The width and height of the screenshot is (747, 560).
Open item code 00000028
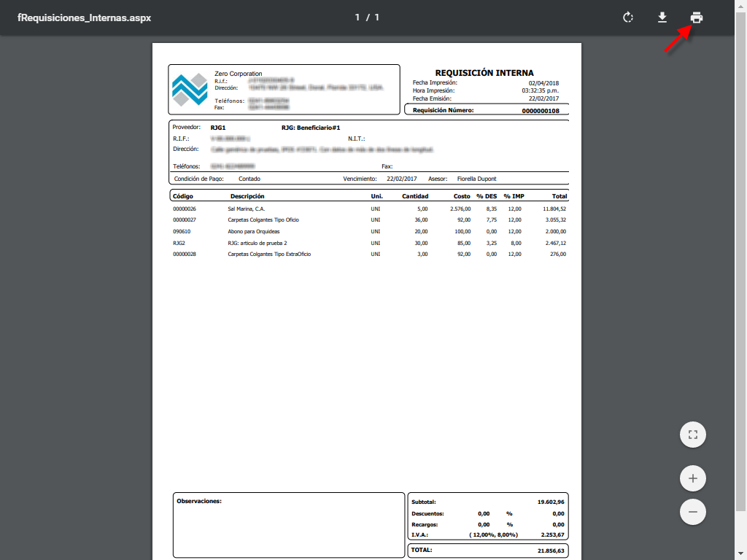point(185,254)
